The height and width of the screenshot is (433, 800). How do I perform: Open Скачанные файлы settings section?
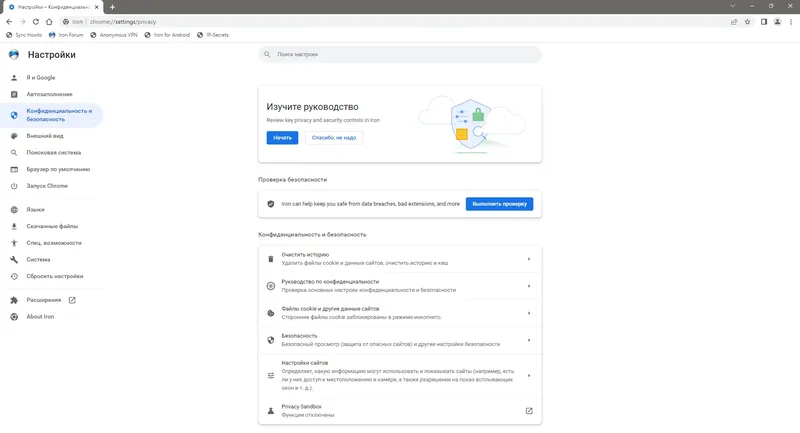point(51,226)
